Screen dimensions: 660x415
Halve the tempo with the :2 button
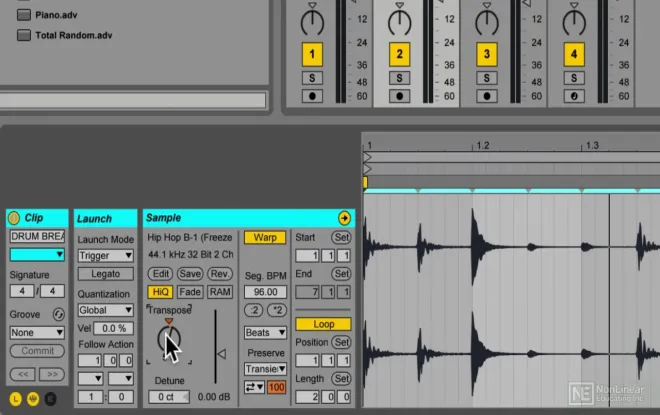254,310
